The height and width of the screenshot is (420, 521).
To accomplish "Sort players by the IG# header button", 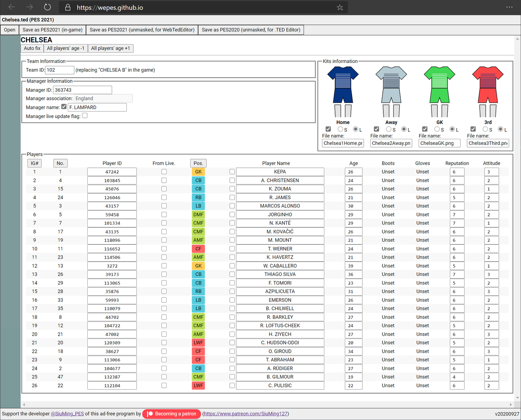I will pyautogui.click(x=34, y=164).
